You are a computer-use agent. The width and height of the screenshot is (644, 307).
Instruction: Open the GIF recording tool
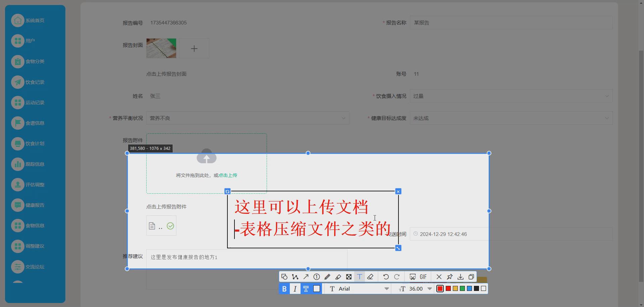click(423, 277)
